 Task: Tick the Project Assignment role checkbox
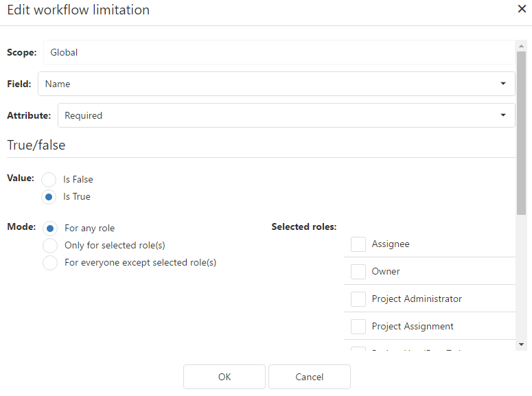(358, 327)
